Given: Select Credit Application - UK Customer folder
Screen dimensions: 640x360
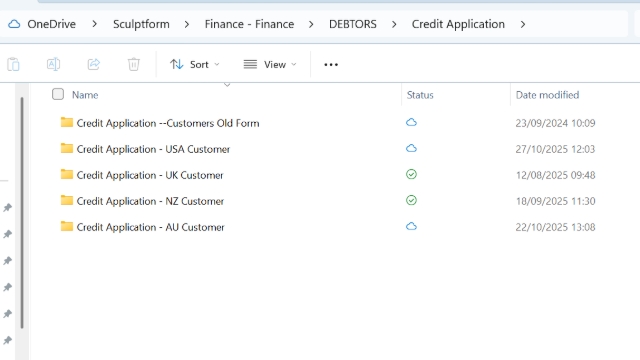Looking at the screenshot, I should coord(150,175).
